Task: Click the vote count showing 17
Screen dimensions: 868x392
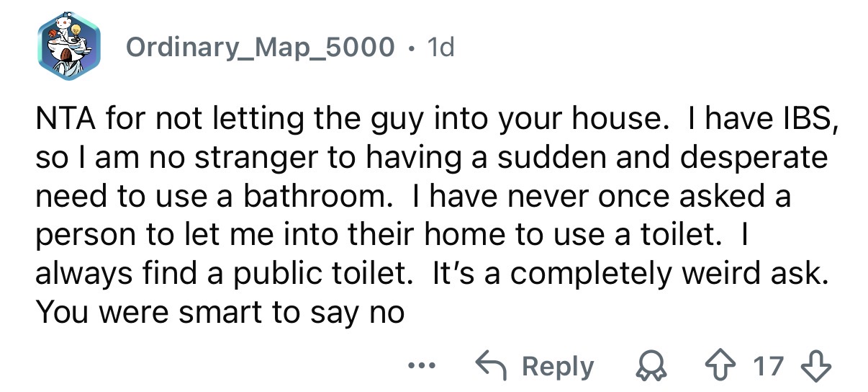Action: pyautogui.click(x=769, y=366)
